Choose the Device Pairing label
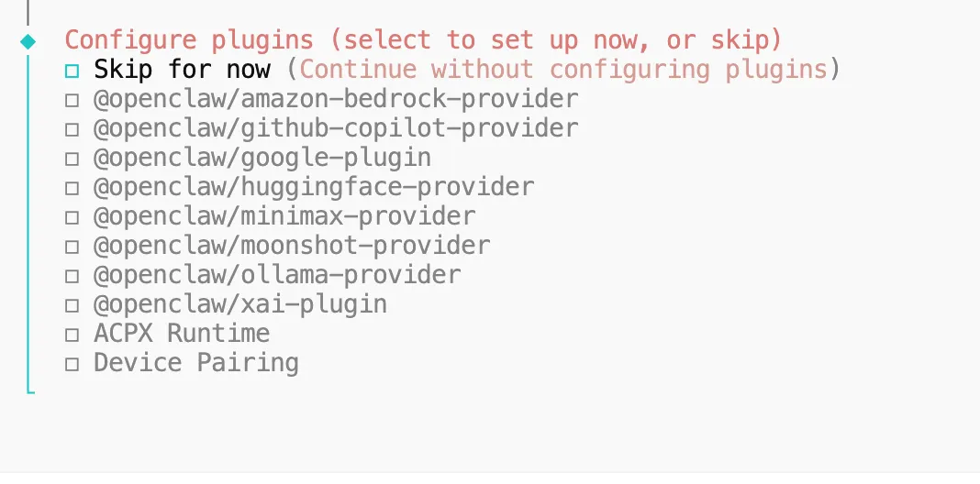 click(196, 363)
